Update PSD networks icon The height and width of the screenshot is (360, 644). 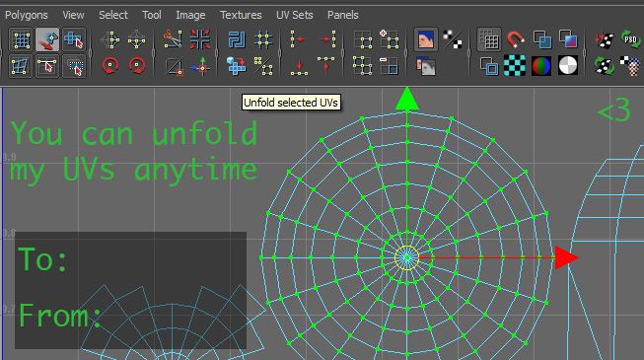(x=630, y=39)
